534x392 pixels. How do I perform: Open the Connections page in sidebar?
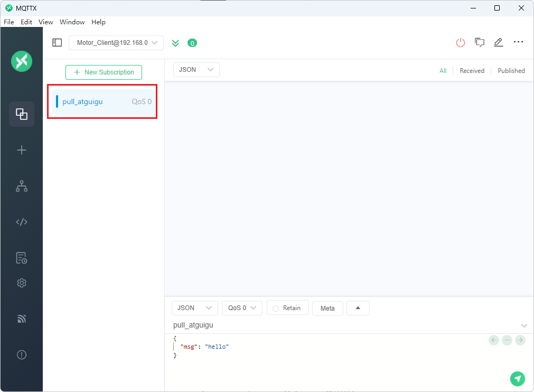pyautogui.click(x=22, y=114)
